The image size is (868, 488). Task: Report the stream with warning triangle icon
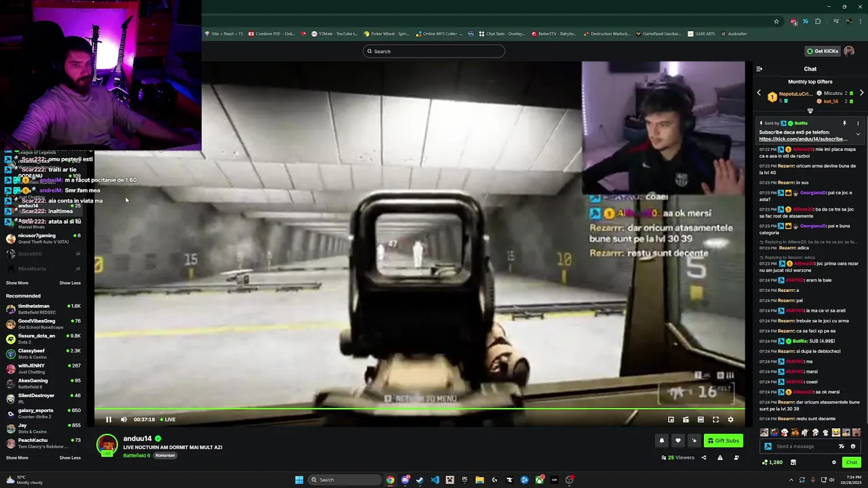pos(720,457)
